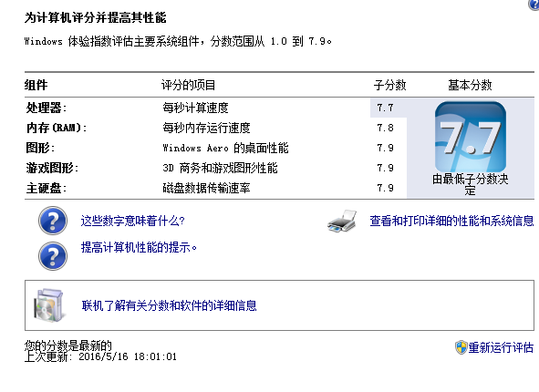
Task: Click the 评分的项目 column header
Action: click(x=189, y=85)
